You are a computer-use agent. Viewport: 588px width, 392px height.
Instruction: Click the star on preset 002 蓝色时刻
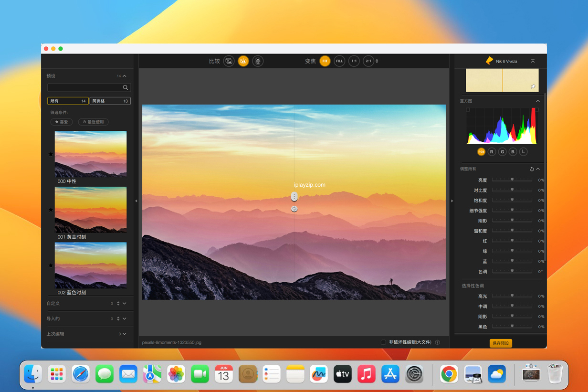point(51,265)
